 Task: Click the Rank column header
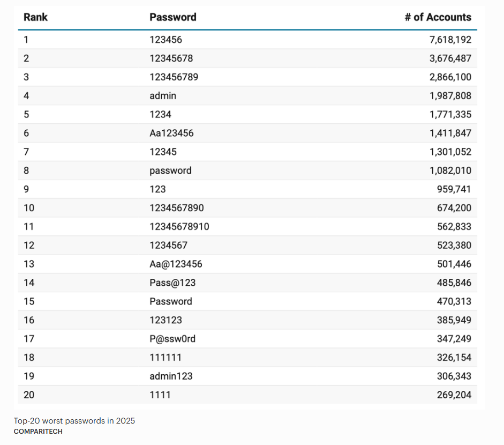35,17
